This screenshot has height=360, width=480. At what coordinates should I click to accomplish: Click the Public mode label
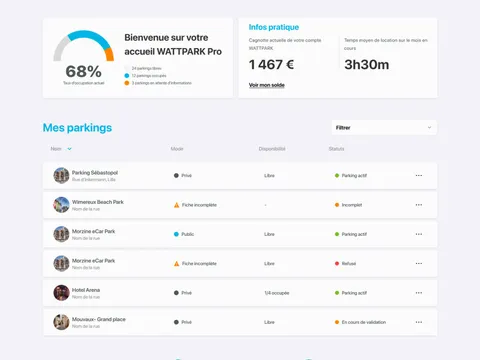tap(188, 234)
